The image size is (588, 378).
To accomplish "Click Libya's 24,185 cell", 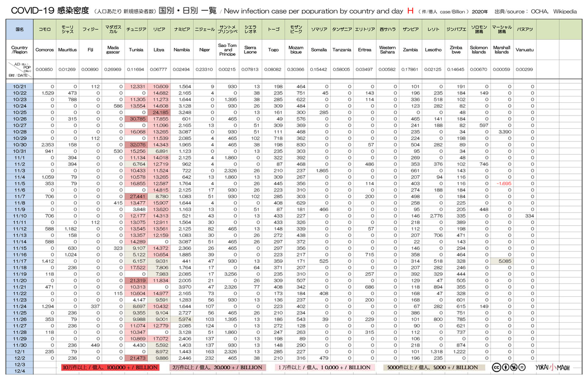I will pos(159,113).
